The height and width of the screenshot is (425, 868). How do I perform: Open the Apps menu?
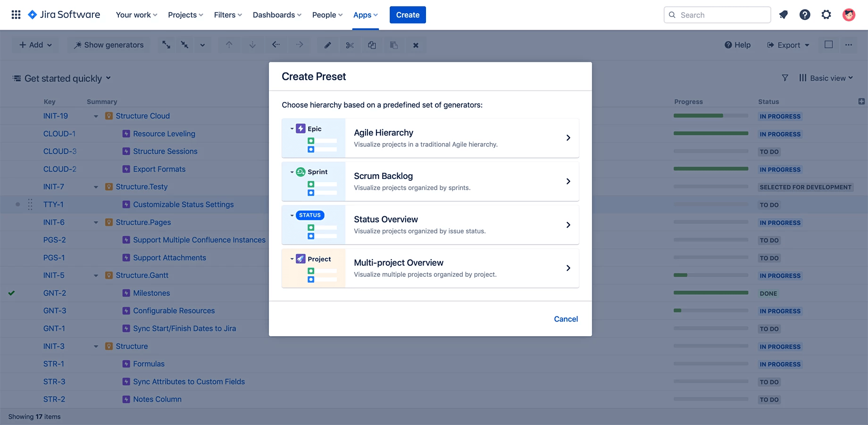(x=366, y=15)
